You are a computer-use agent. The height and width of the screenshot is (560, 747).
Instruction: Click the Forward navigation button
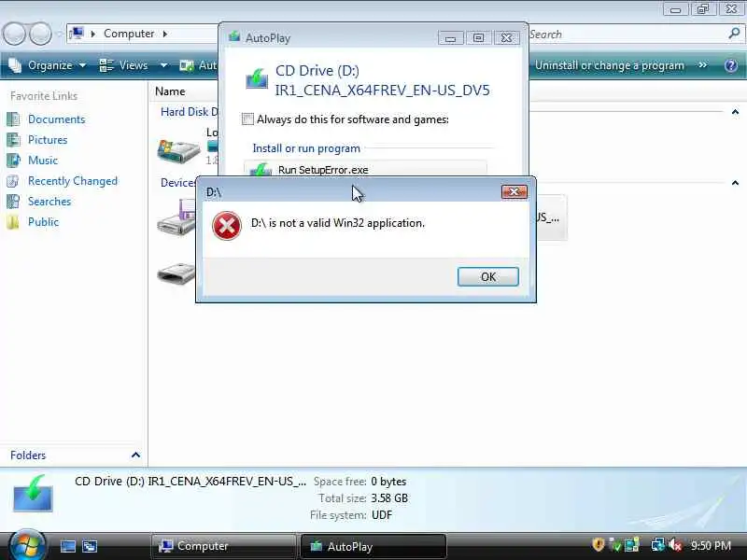tap(40, 34)
